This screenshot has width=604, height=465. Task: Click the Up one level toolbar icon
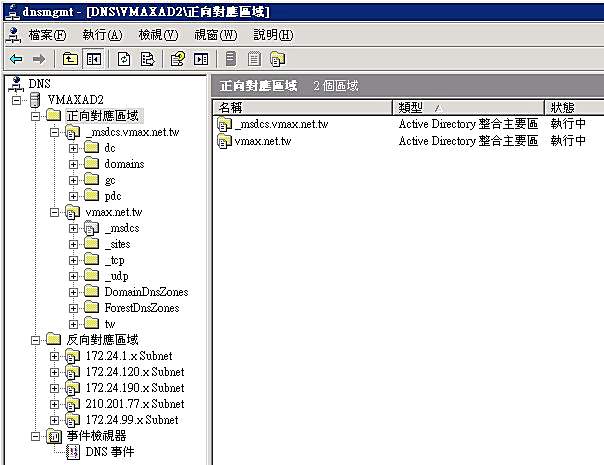point(70,59)
